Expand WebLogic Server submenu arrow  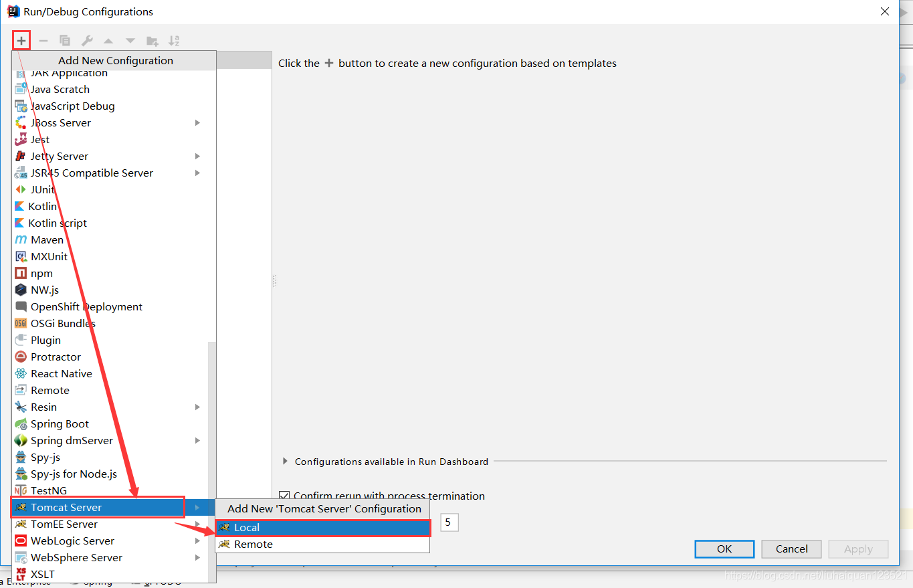tap(197, 541)
